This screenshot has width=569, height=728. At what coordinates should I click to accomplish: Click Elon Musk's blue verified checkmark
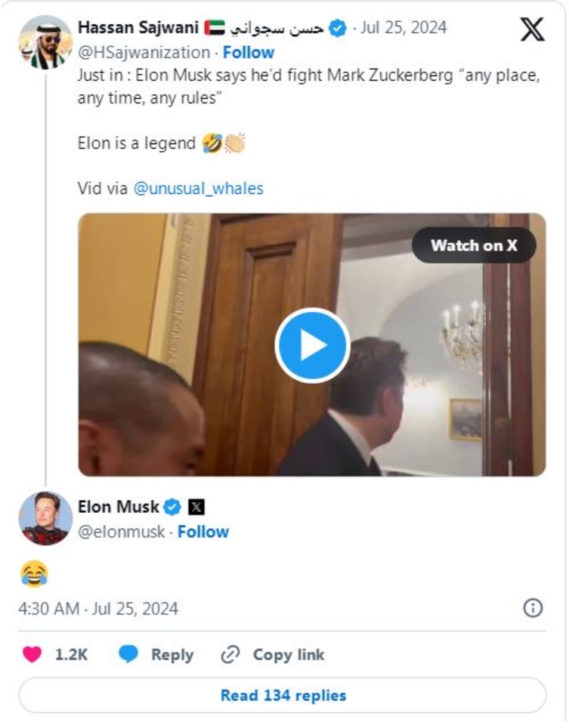coord(173,507)
